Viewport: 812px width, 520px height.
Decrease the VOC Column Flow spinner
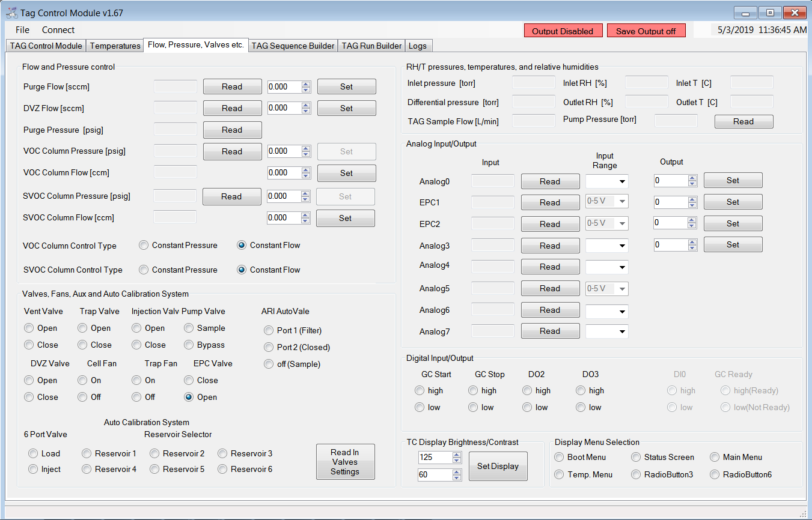point(306,176)
